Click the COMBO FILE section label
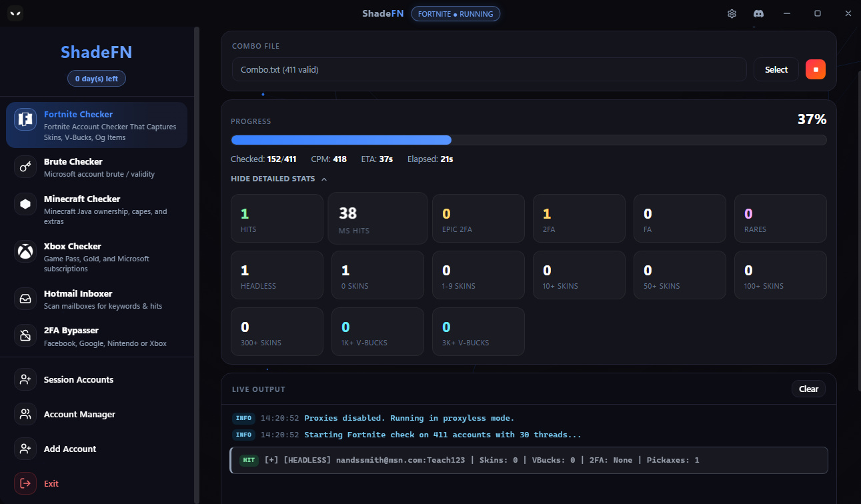This screenshot has height=504, width=861. (x=256, y=46)
